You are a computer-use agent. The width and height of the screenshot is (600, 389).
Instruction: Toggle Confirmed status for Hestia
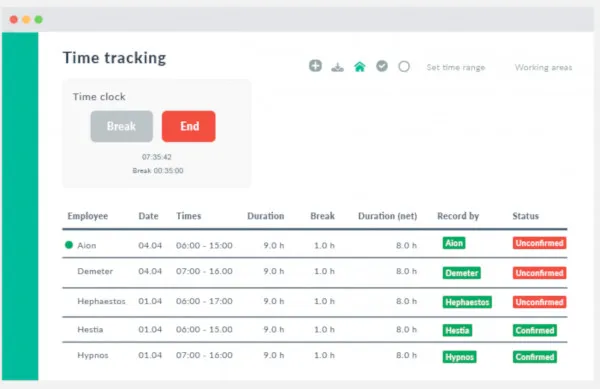click(535, 330)
